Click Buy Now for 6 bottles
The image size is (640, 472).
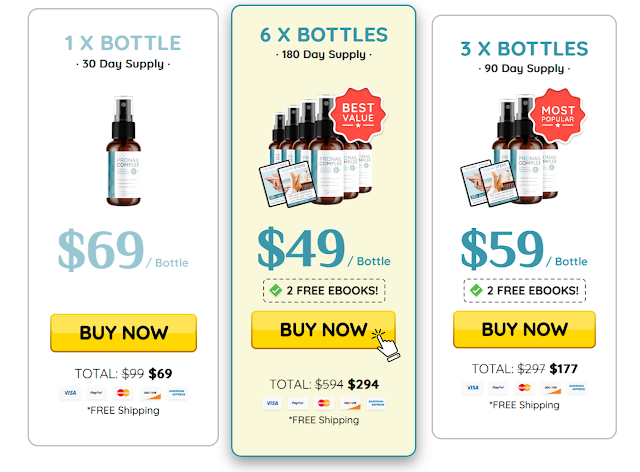[323, 330]
